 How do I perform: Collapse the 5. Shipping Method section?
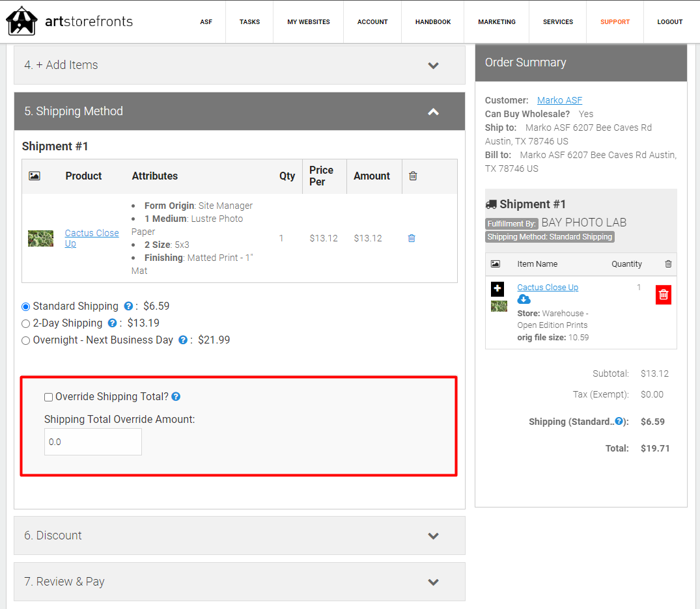[x=240, y=111]
